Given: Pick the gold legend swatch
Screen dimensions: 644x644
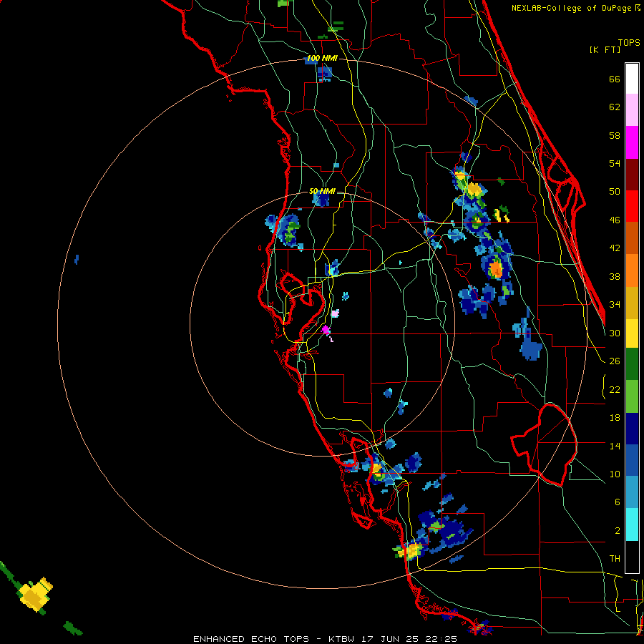Looking at the screenshot, I should 632,302.
